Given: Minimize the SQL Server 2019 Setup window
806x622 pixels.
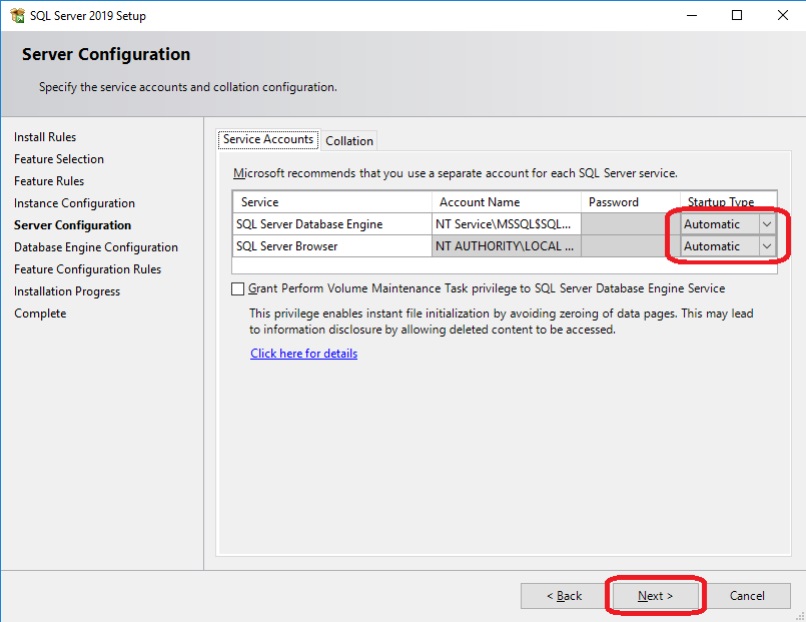Looking at the screenshot, I should coord(691,16).
